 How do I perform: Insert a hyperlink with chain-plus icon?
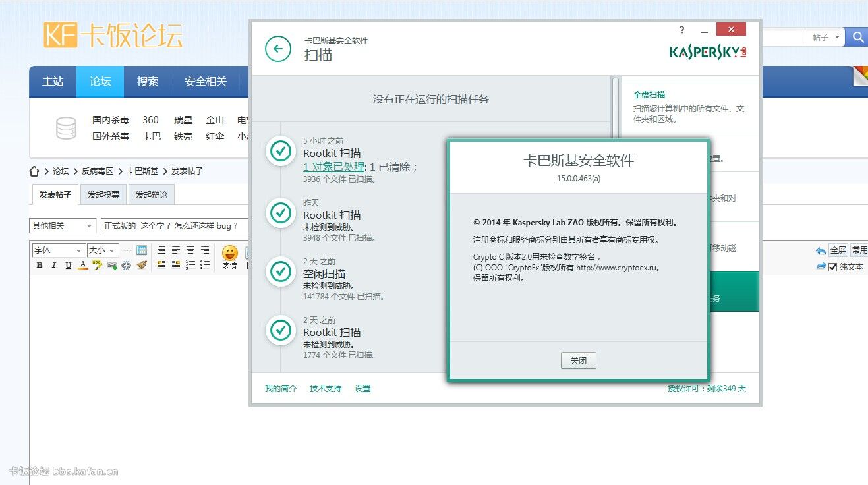(112, 265)
